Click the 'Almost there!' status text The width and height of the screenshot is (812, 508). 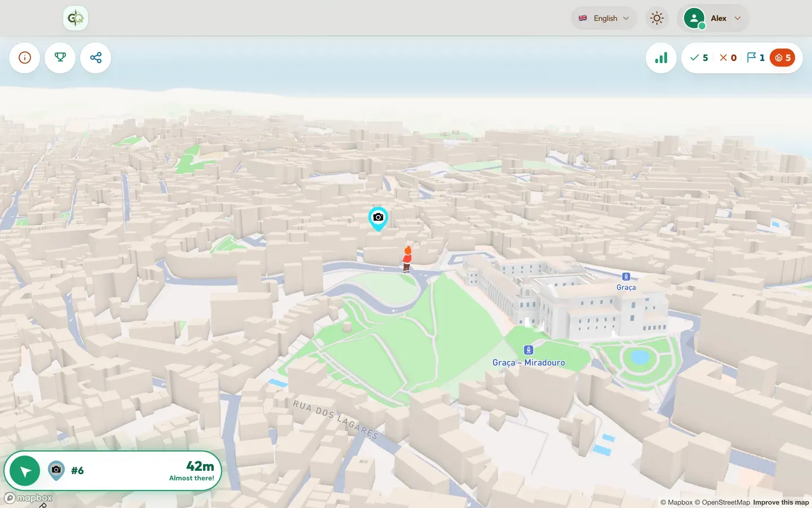click(x=192, y=478)
